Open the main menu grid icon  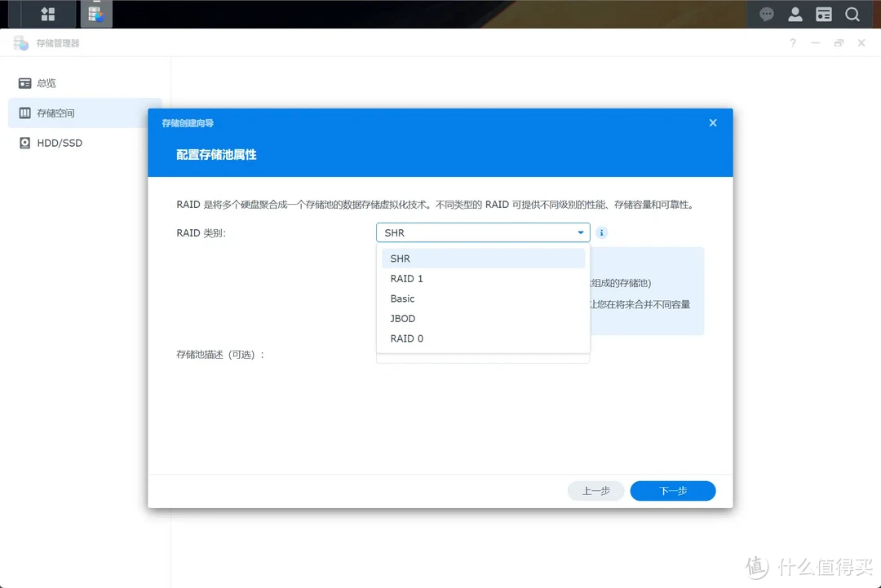click(46, 14)
